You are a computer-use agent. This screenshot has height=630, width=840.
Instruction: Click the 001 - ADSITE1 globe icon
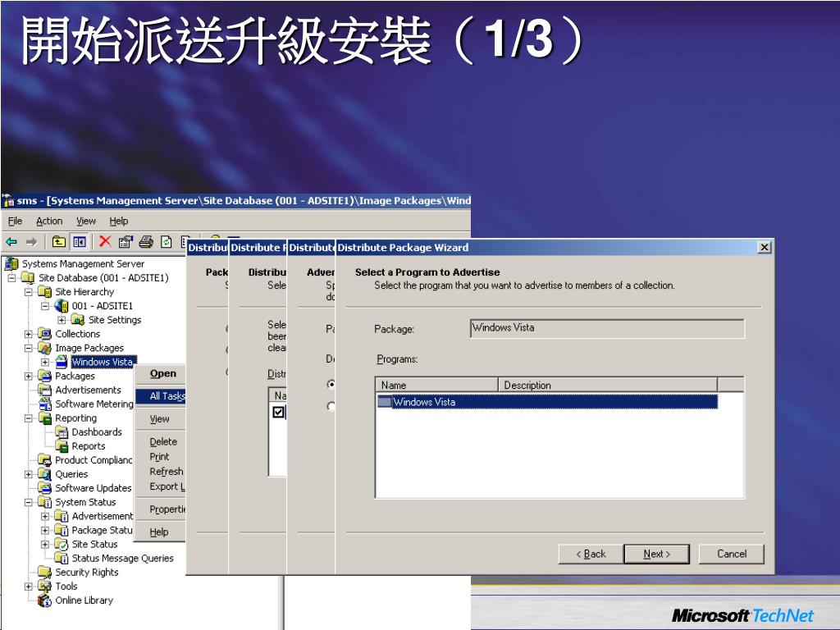[62, 306]
